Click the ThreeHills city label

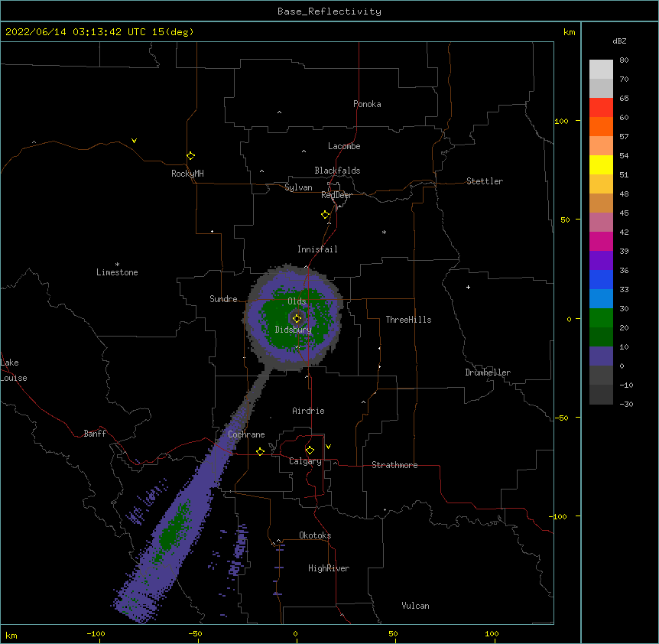[x=408, y=320]
